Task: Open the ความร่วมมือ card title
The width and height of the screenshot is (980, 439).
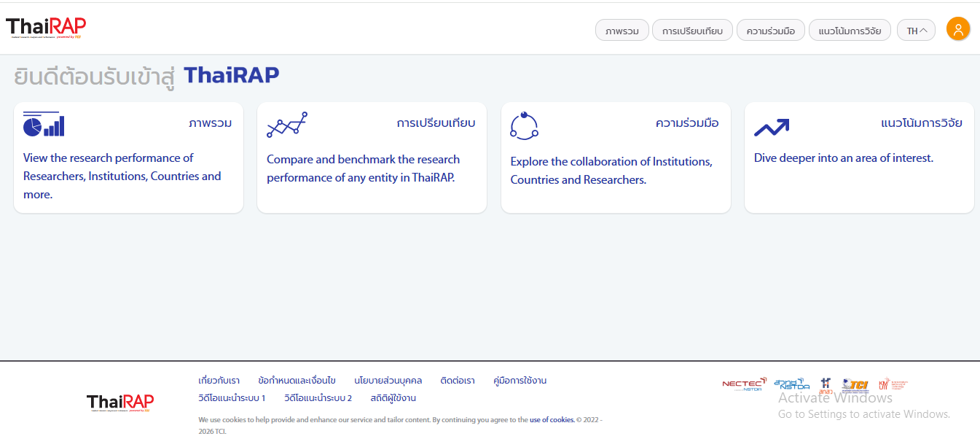Action: pos(687,123)
